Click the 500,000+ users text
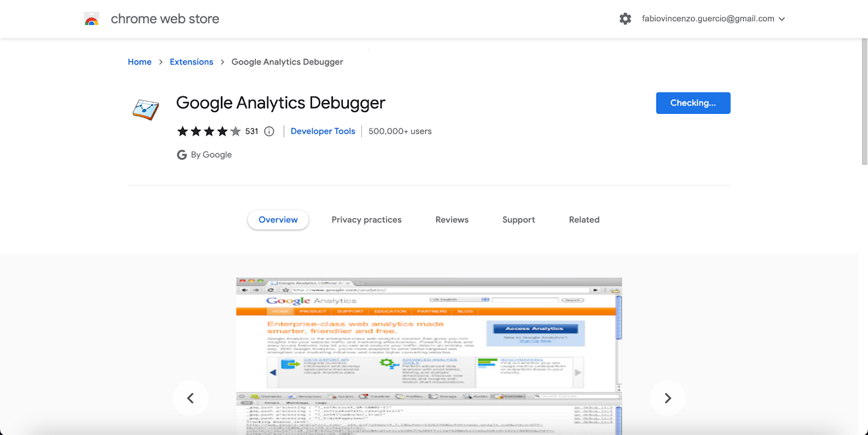This screenshot has width=868, height=435. (400, 131)
